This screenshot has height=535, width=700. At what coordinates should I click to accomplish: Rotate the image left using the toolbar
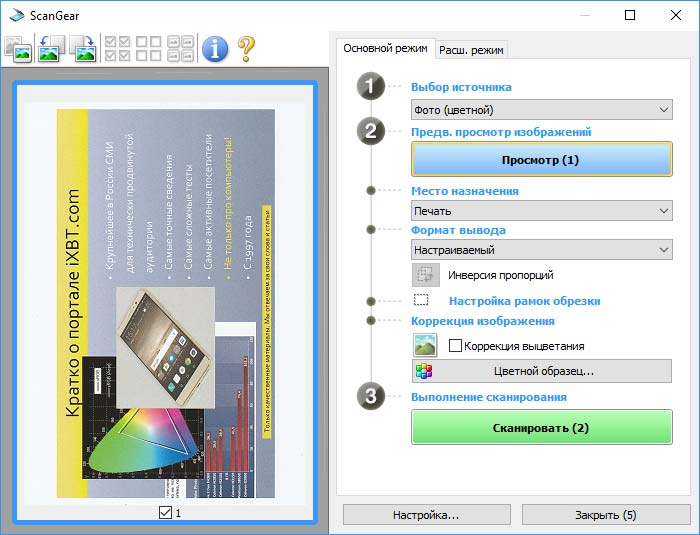(50, 49)
